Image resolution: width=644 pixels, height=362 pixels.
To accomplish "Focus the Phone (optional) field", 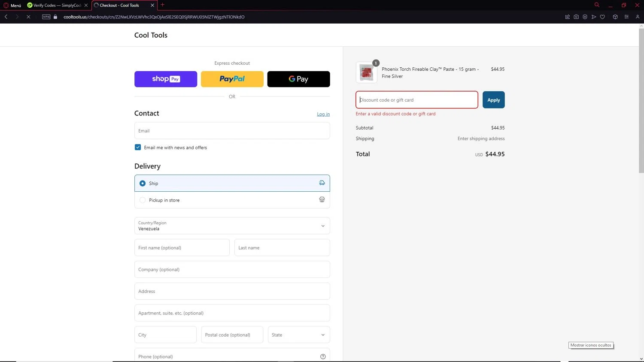I will click(x=232, y=355).
